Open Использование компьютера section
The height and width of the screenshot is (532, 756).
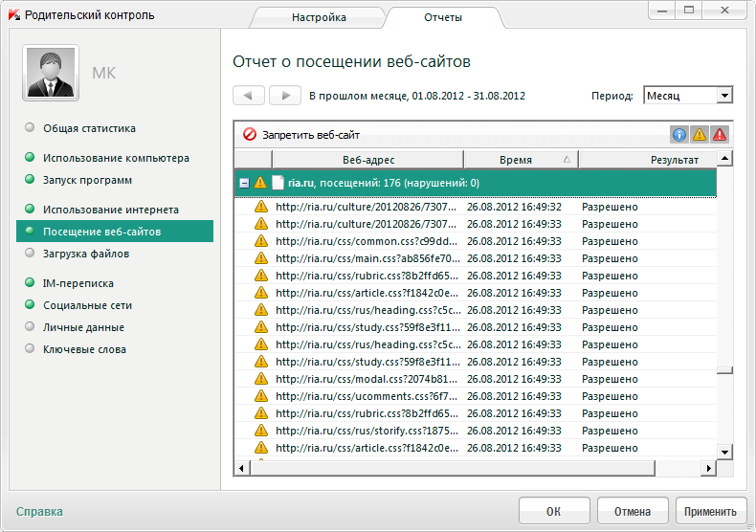(x=116, y=158)
